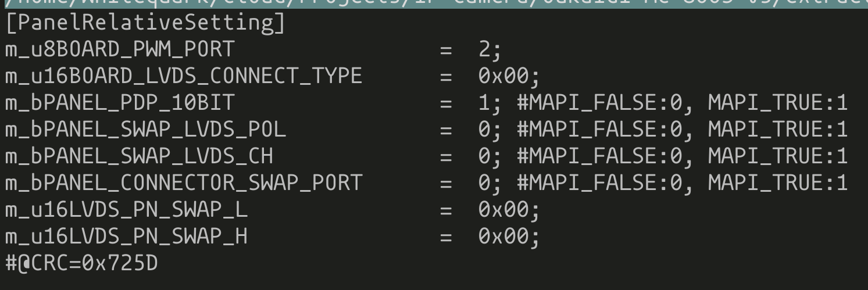Click the m_bPANEL_CONNECTOR_SWAP_PORT setting name

[x=184, y=183]
